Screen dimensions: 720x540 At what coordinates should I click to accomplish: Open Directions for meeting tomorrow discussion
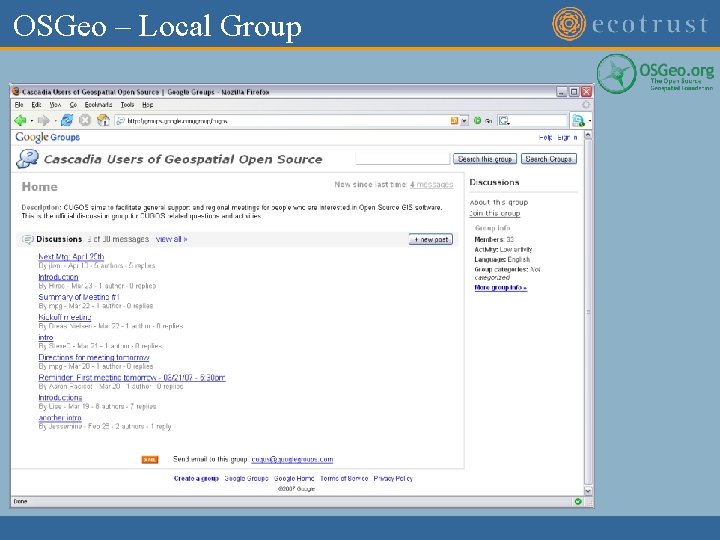click(94, 357)
